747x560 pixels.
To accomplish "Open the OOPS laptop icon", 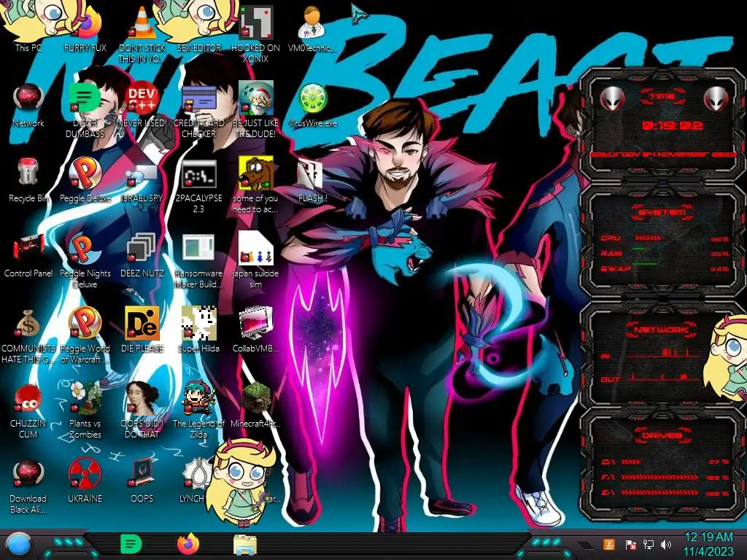I will pos(142,474).
